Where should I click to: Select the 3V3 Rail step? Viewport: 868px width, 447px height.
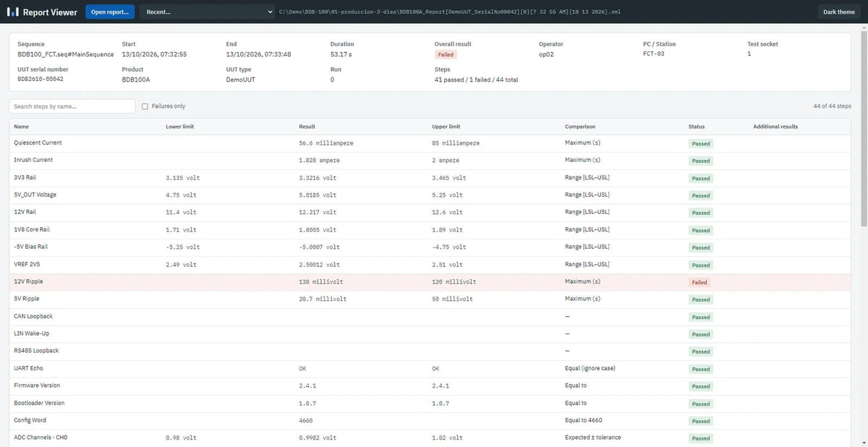tap(430, 177)
